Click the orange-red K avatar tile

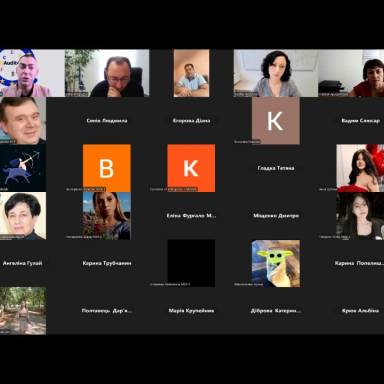[191, 168]
